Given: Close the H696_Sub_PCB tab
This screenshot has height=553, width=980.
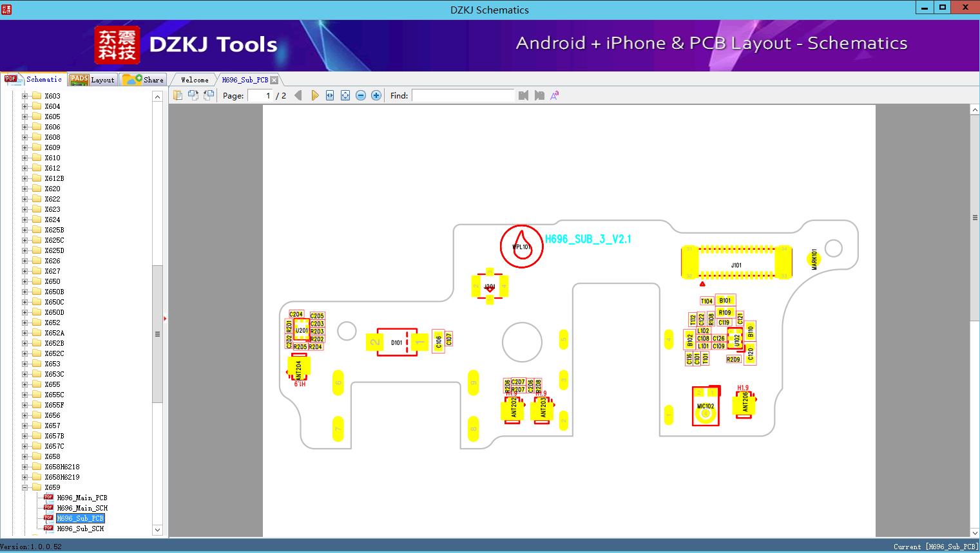Looking at the screenshot, I should pyautogui.click(x=274, y=80).
